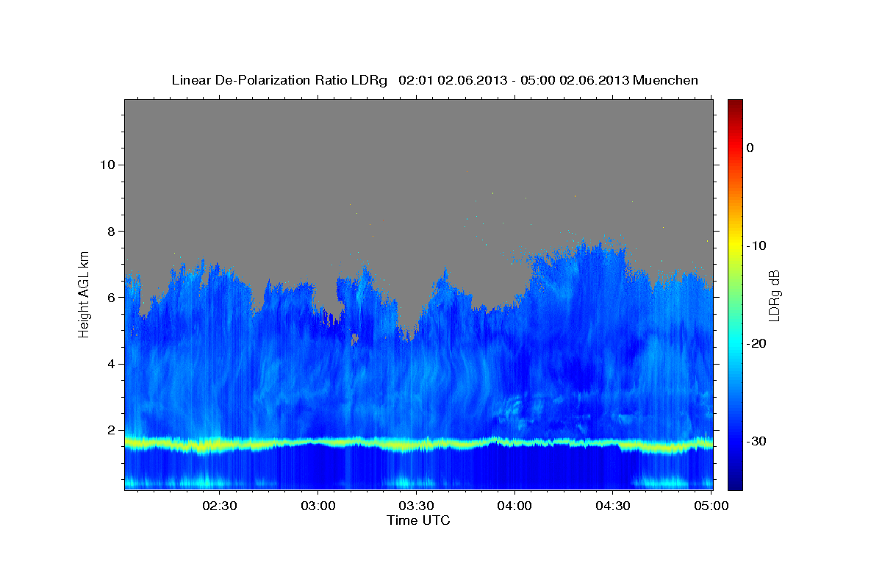Click the colorbar value -30
Image resolution: width=882 pixels, height=588 pixels.
click(756, 441)
